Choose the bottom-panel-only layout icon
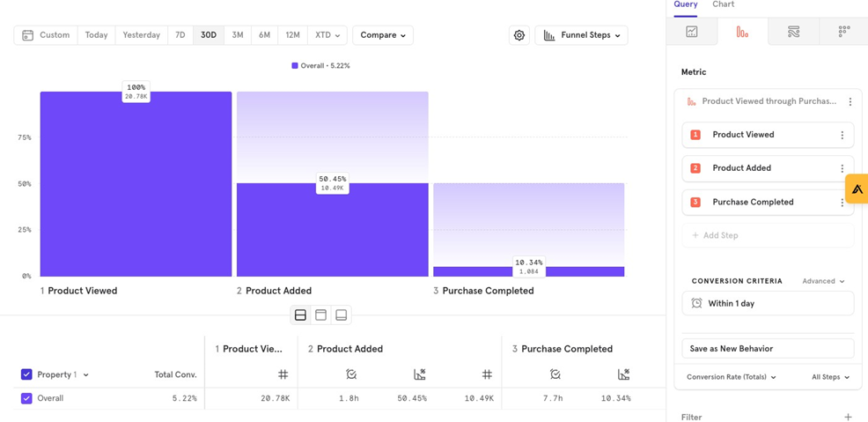 tap(342, 315)
